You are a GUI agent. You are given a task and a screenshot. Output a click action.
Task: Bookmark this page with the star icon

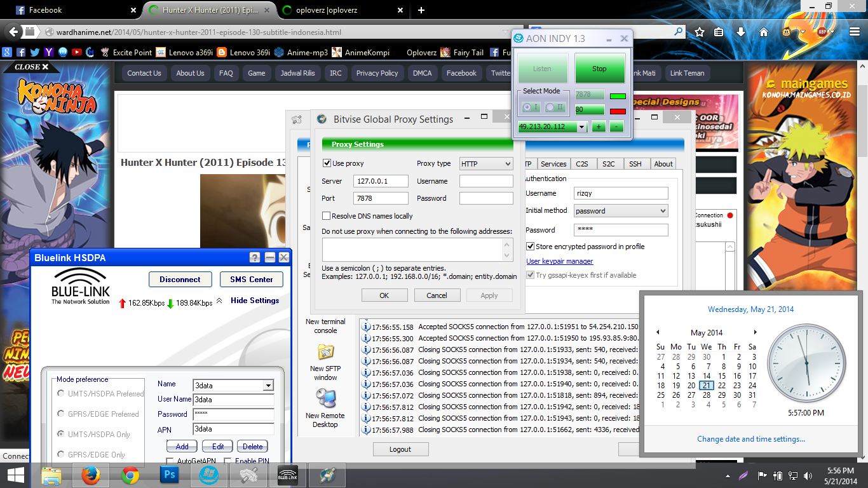tap(700, 32)
